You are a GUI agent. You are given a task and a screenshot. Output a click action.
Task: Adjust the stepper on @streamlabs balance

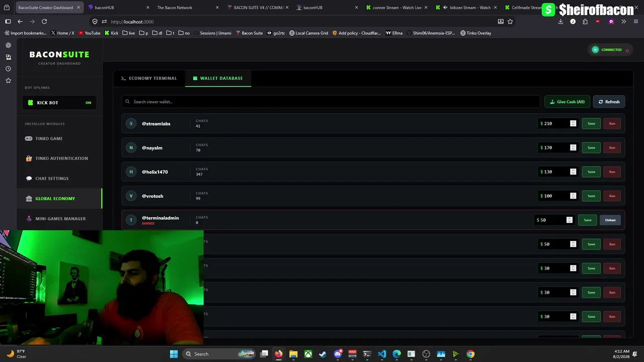573,124
